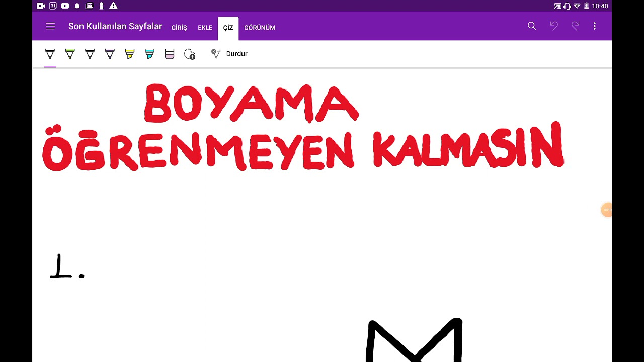The height and width of the screenshot is (362, 644).
Task: Undo the last stroke
Action: [x=554, y=26]
